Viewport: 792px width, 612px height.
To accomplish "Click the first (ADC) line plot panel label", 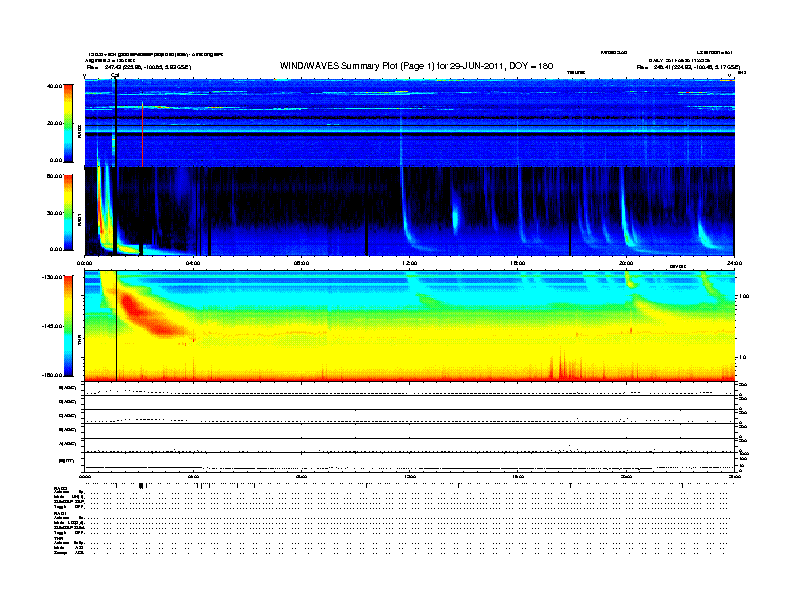I will click(68, 388).
